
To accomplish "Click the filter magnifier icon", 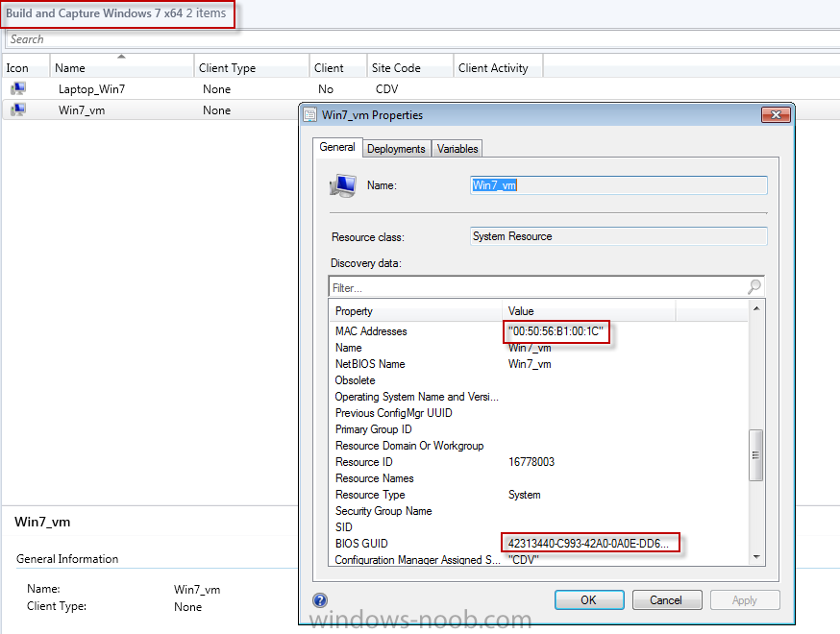I will (754, 287).
